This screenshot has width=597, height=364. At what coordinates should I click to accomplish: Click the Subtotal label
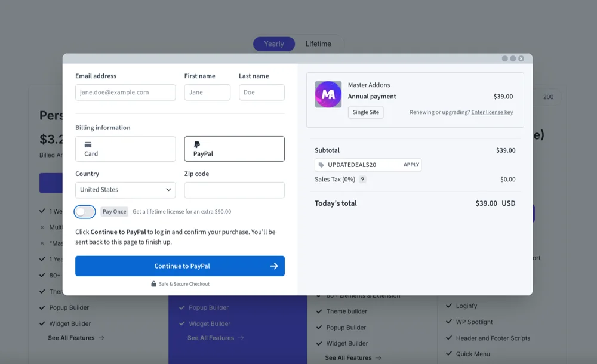[x=327, y=150]
